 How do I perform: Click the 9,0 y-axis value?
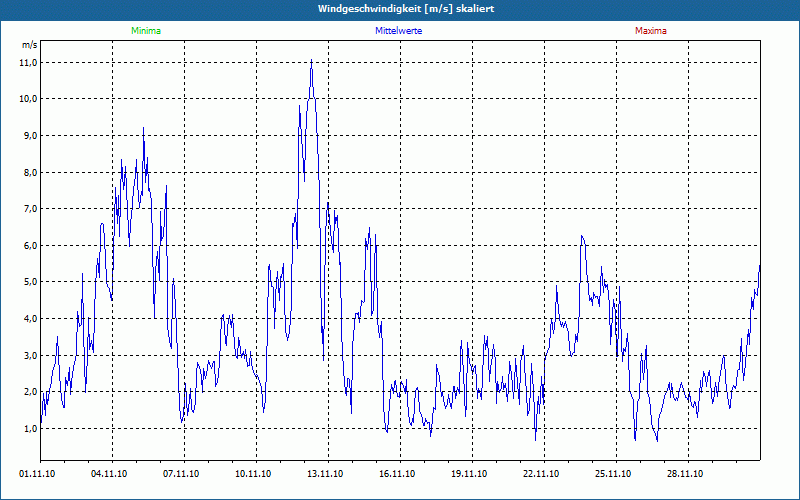pos(30,136)
